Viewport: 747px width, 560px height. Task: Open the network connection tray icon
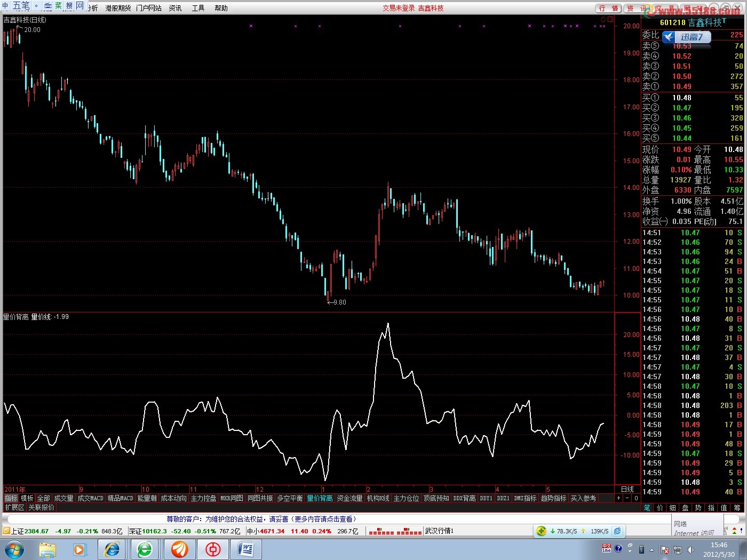677,549
